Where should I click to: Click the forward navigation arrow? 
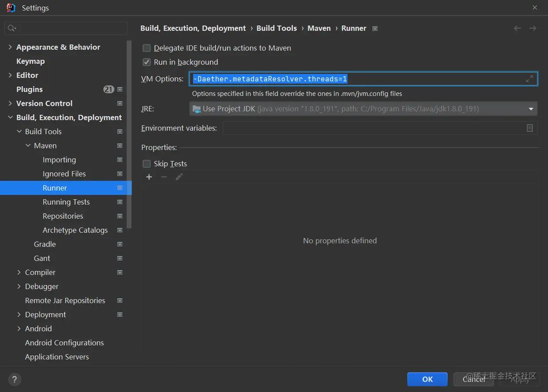[533, 28]
